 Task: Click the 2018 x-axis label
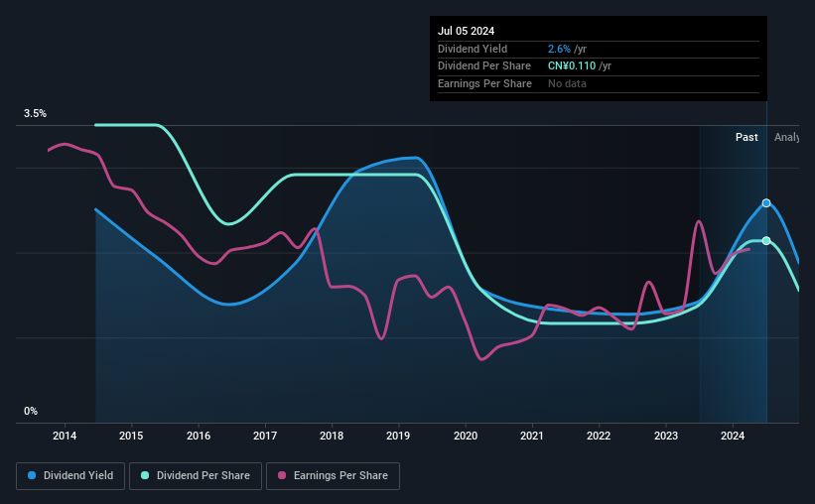click(x=332, y=436)
